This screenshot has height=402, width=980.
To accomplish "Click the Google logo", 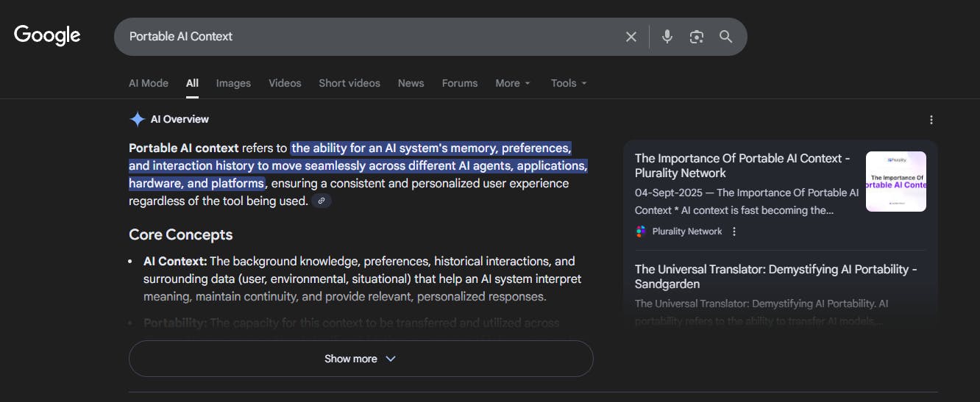I will [47, 35].
